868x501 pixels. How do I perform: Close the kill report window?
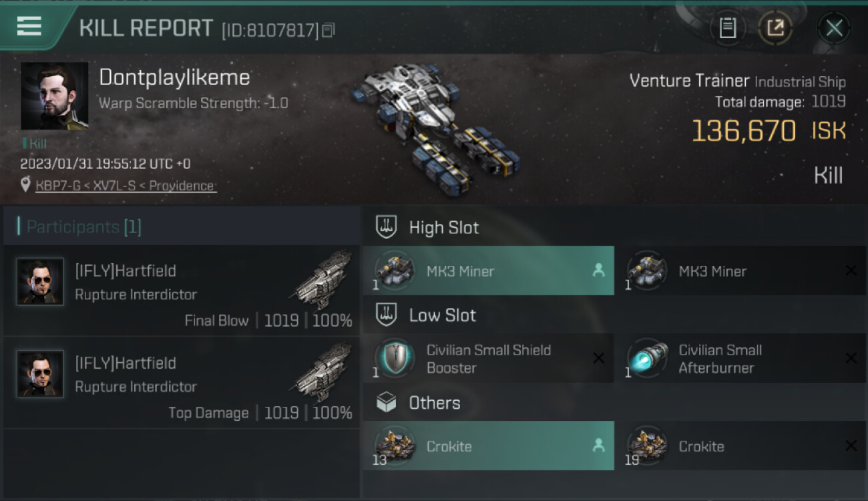(834, 28)
